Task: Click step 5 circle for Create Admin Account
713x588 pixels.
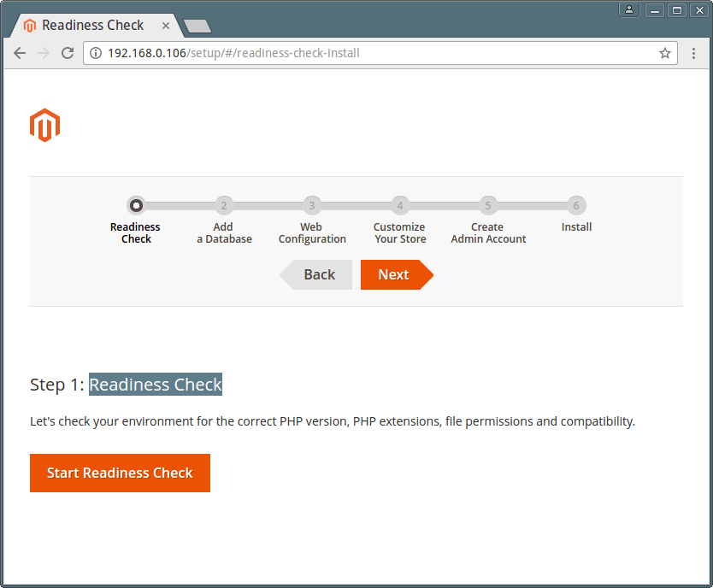Action: [488, 205]
